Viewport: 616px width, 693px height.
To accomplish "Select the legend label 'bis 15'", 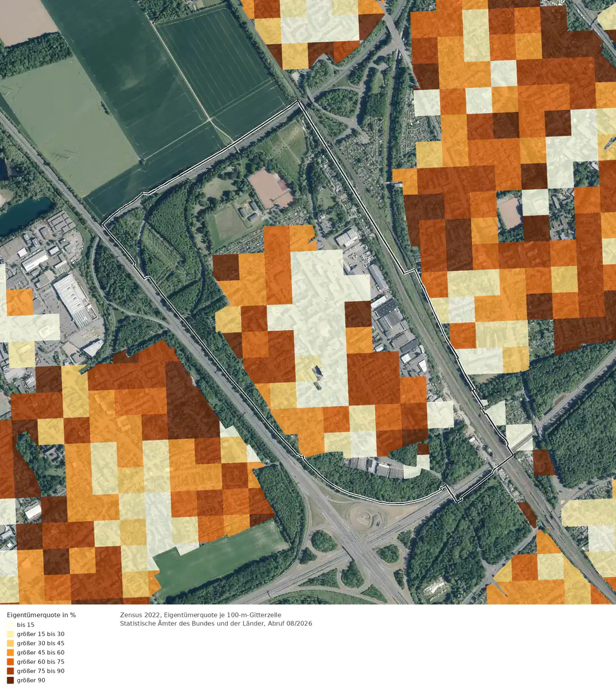I will click(26, 625).
